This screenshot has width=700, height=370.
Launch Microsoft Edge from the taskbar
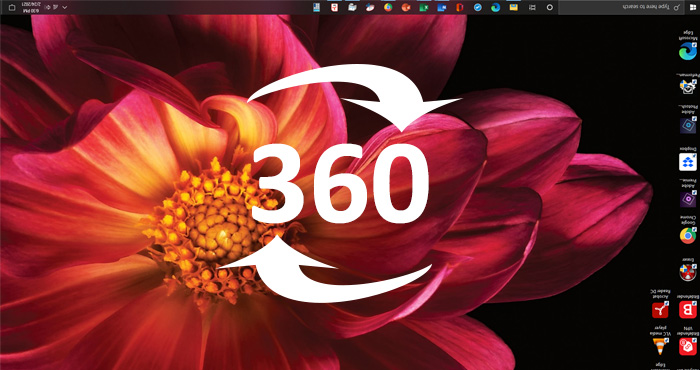point(496,7)
